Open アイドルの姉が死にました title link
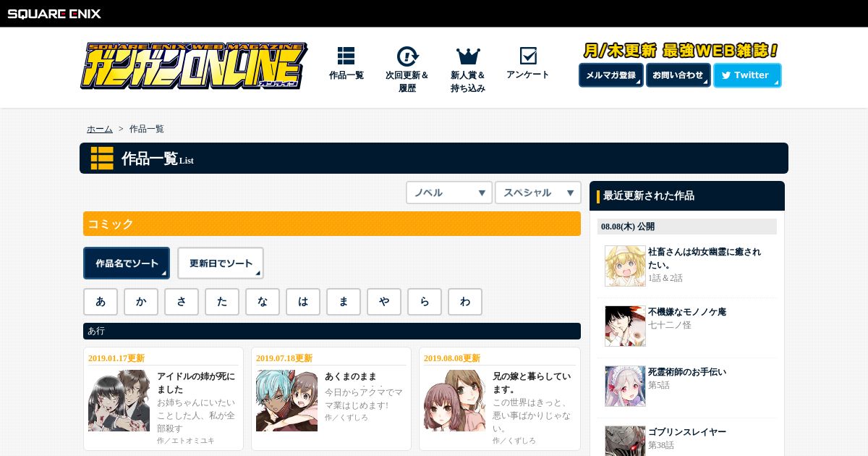This screenshot has height=456, width=868. point(196,383)
